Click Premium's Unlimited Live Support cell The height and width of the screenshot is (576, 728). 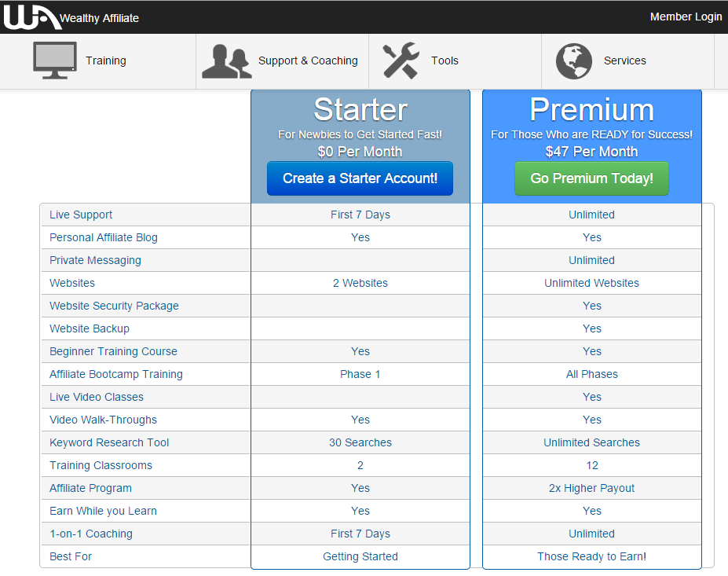(591, 215)
